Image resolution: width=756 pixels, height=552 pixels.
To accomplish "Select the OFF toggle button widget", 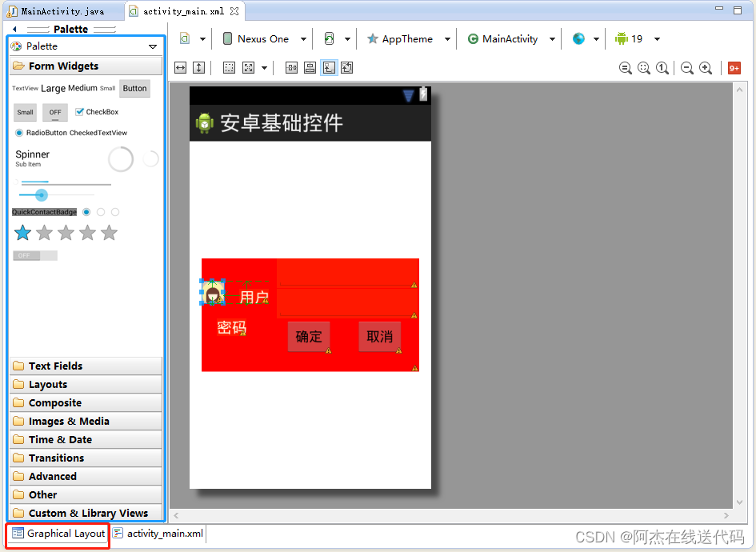I will 55,112.
